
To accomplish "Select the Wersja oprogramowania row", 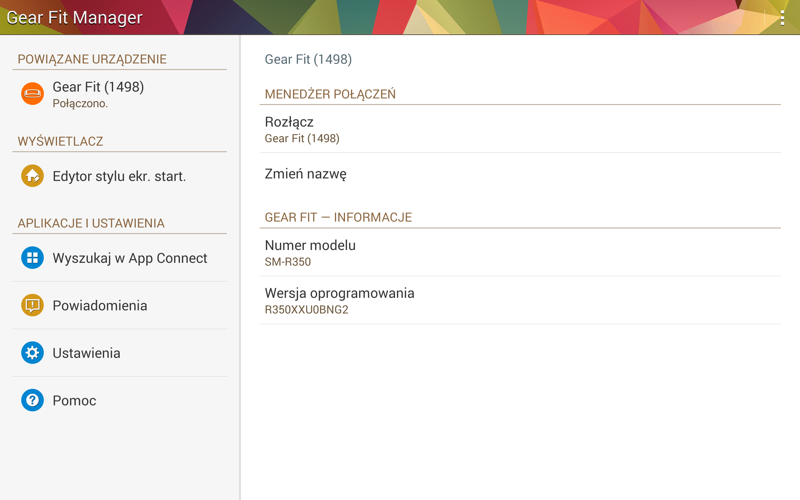I will pyautogui.click(x=520, y=300).
